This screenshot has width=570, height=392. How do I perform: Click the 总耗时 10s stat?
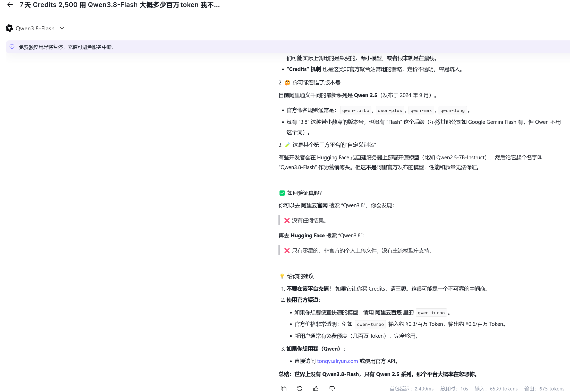click(x=454, y=389)
